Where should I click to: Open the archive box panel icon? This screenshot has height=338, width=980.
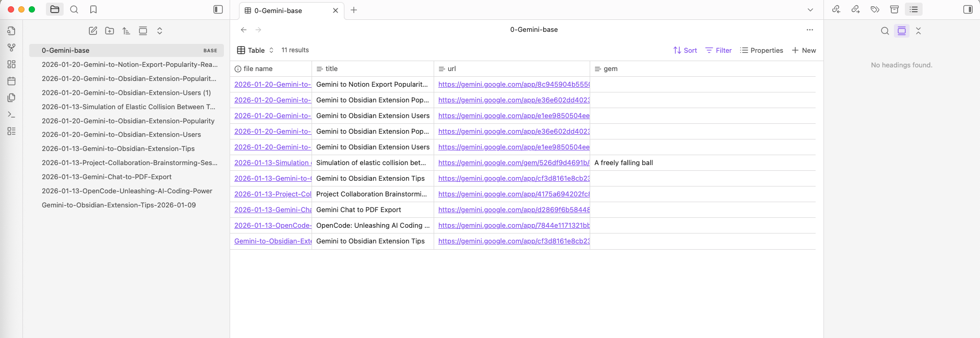(894, 9)
